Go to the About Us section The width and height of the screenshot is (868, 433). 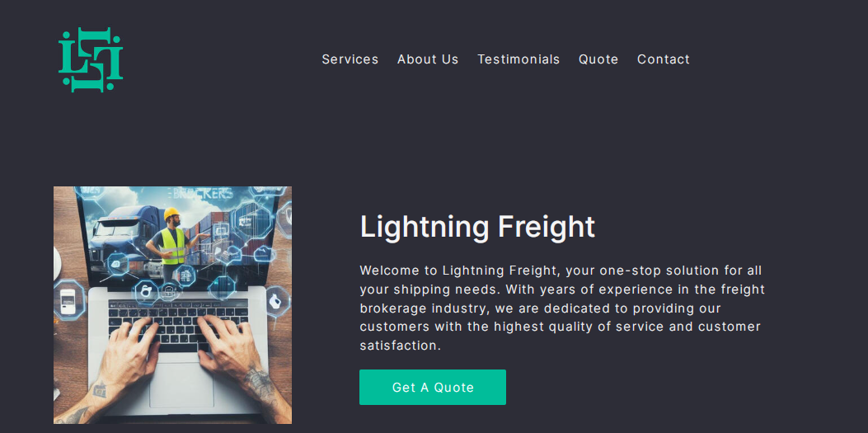click(428, 59)
